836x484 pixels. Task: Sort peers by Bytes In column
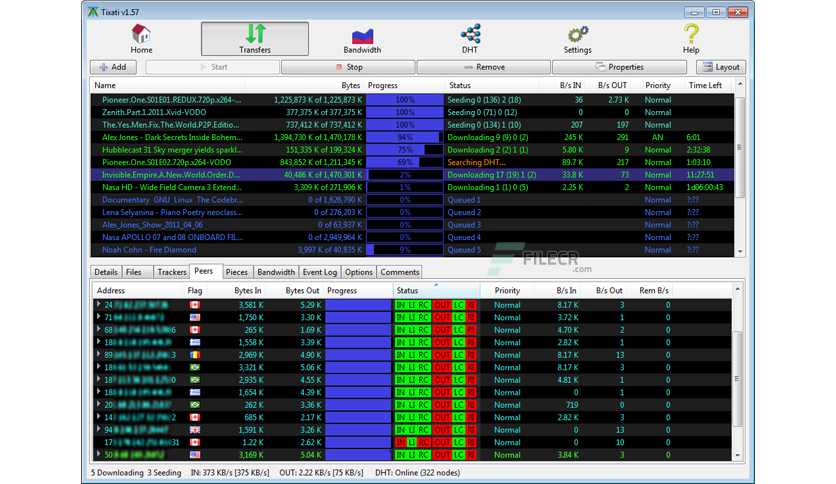pos(237,291)
